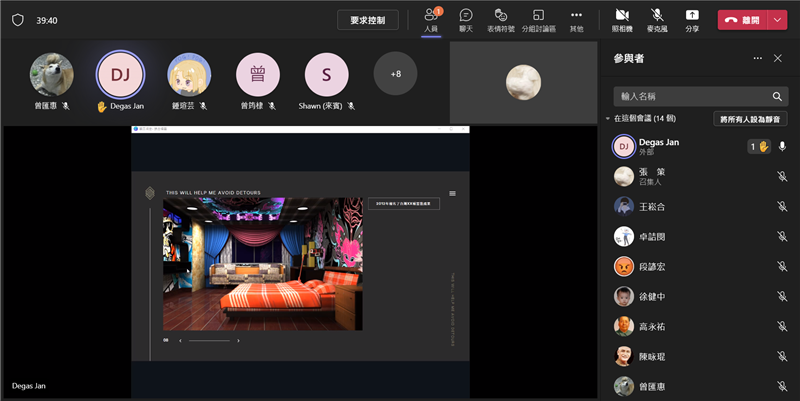The height and width of the screenshot is (401, 800).
Task: Open 分組討論區 breakout rooms icon
Action: (538, 18)
